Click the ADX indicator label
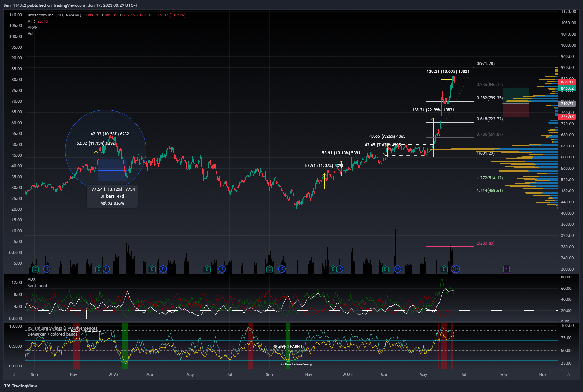583x392 pixels. (x=32, y=279)
